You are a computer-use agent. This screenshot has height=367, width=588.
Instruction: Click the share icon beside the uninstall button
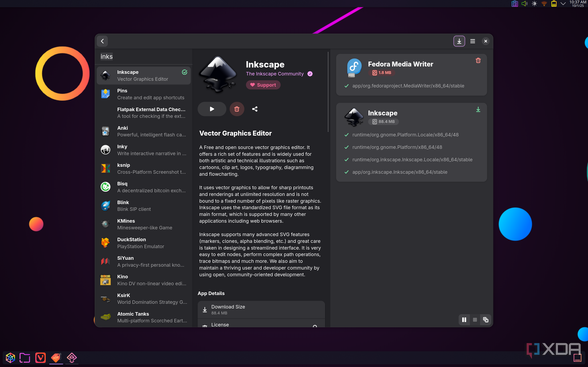[255, 109]
